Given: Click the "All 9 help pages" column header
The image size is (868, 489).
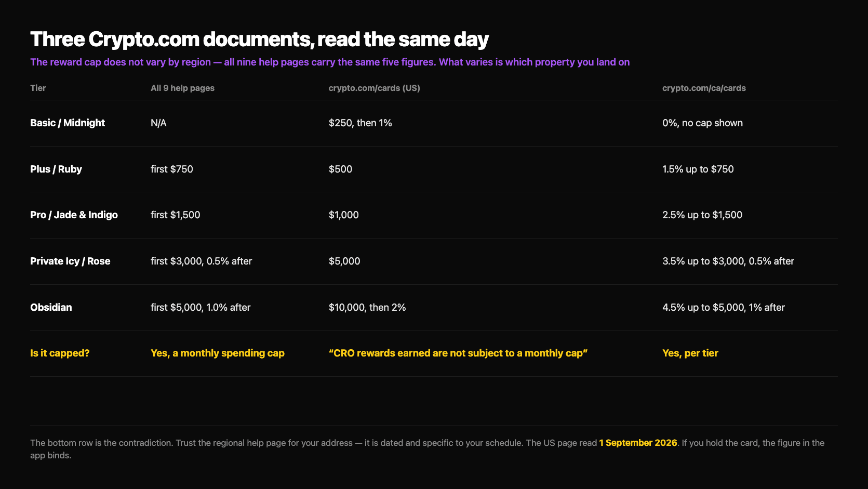Looking at the screenshot, I should pos(182,88).
